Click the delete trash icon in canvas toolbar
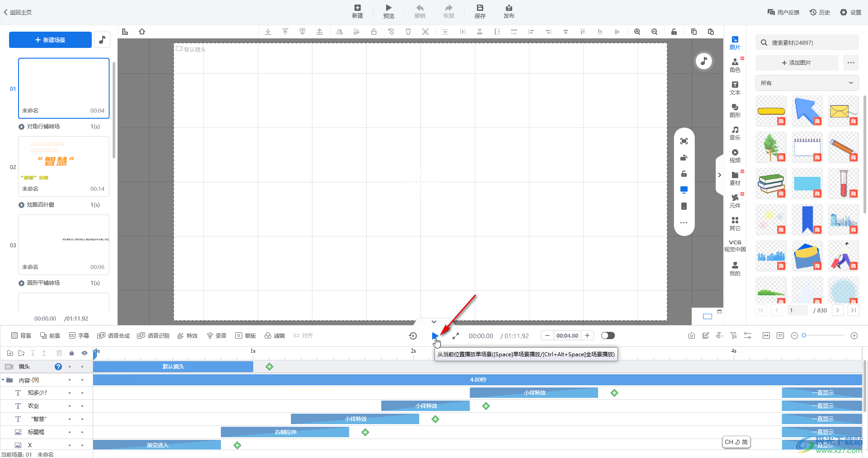 (x=408, y=32)
